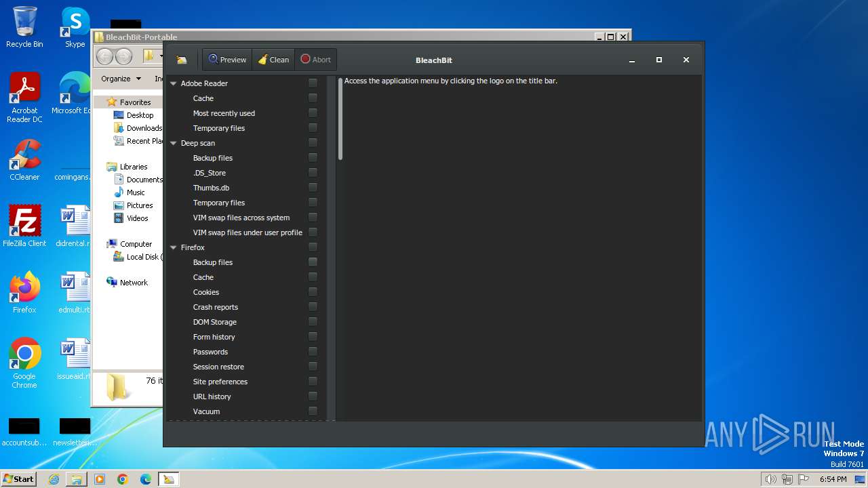
Task: Click Edge taskbar icon
Action: (146, 479)
